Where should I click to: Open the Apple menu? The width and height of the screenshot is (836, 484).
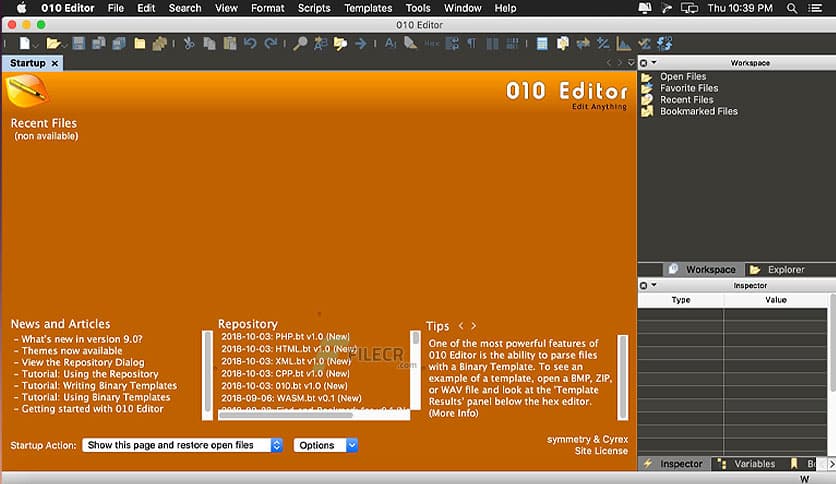point(21,8)
